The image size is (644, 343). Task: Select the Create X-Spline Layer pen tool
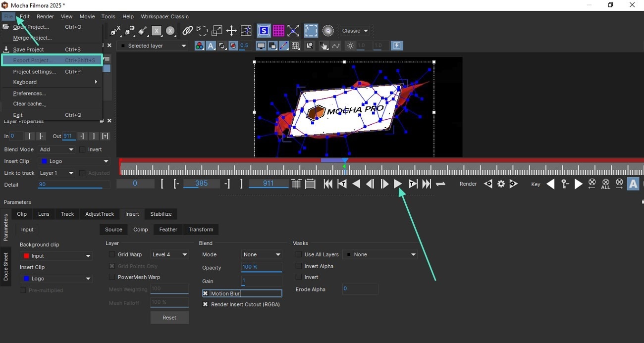(x=115, y=31)
